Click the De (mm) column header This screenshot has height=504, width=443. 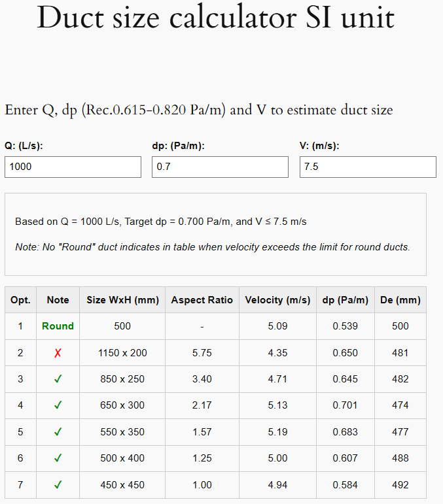[x=400, y=300]
